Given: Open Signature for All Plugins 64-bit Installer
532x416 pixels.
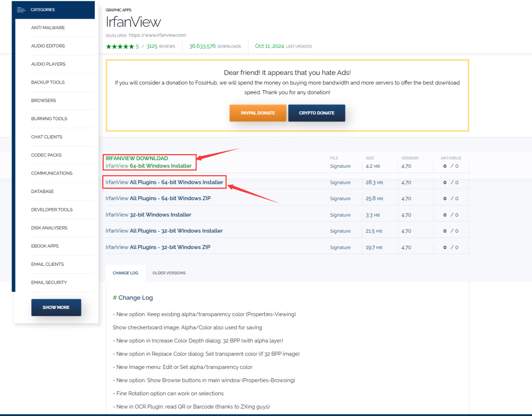Looking at the screenshot, I should (x=340, y=183).
